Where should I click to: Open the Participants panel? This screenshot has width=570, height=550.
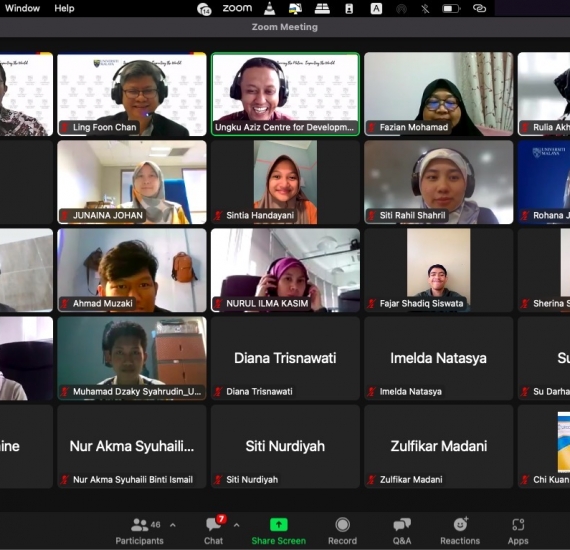click(140, 531)
